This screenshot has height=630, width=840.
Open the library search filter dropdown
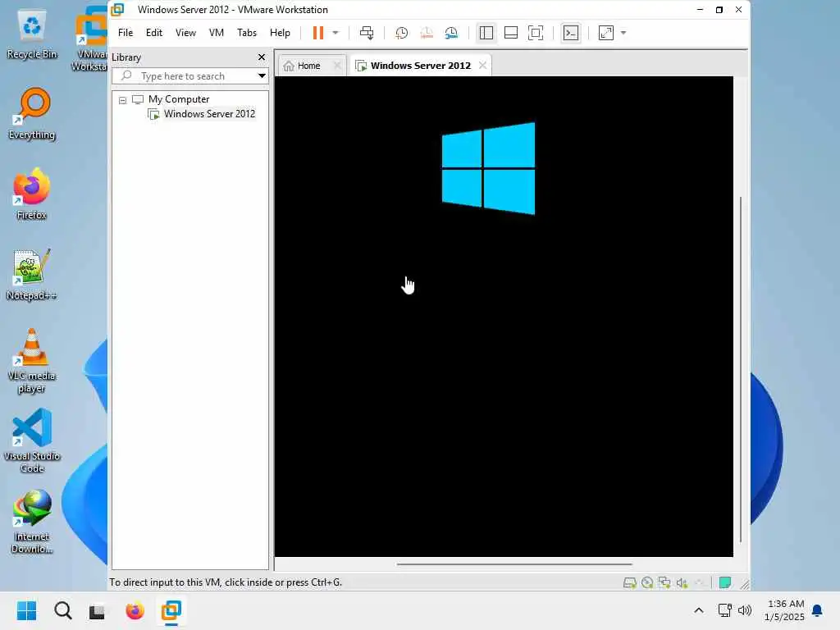click(x=262, y=76)
